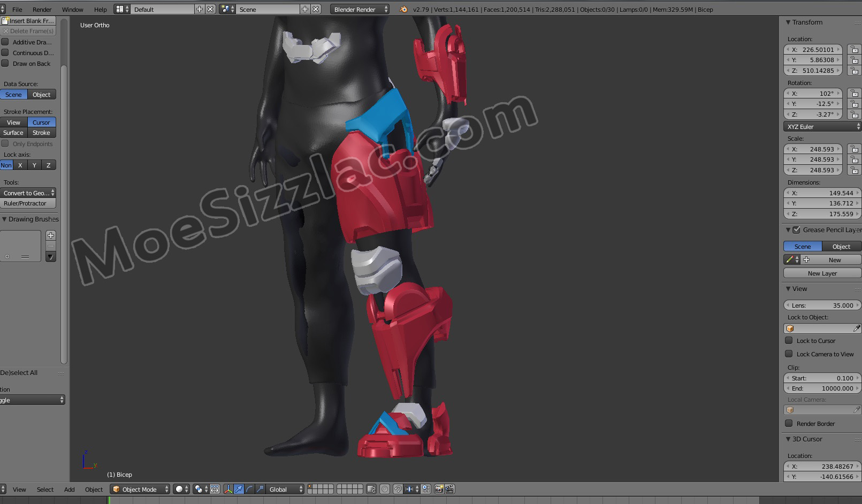Delete the Default screen layout
The image size is (862, 504).
coord(210,9)
